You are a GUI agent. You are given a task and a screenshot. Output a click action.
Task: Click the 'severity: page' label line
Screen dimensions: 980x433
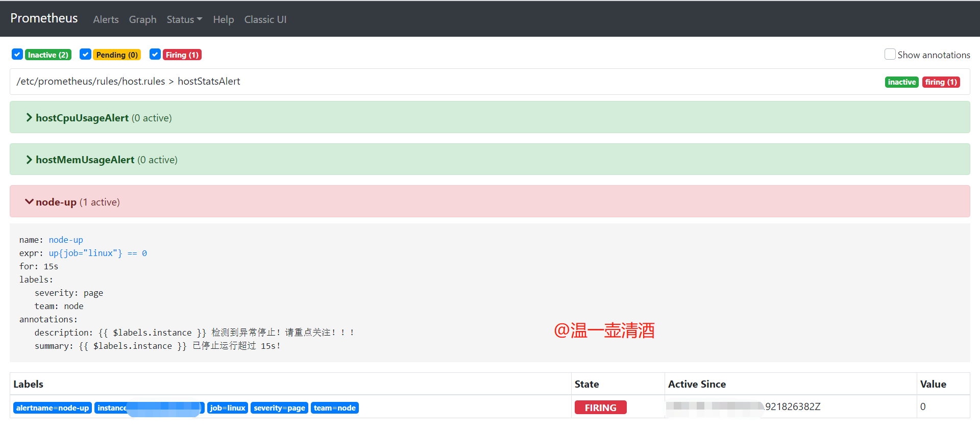69,293
